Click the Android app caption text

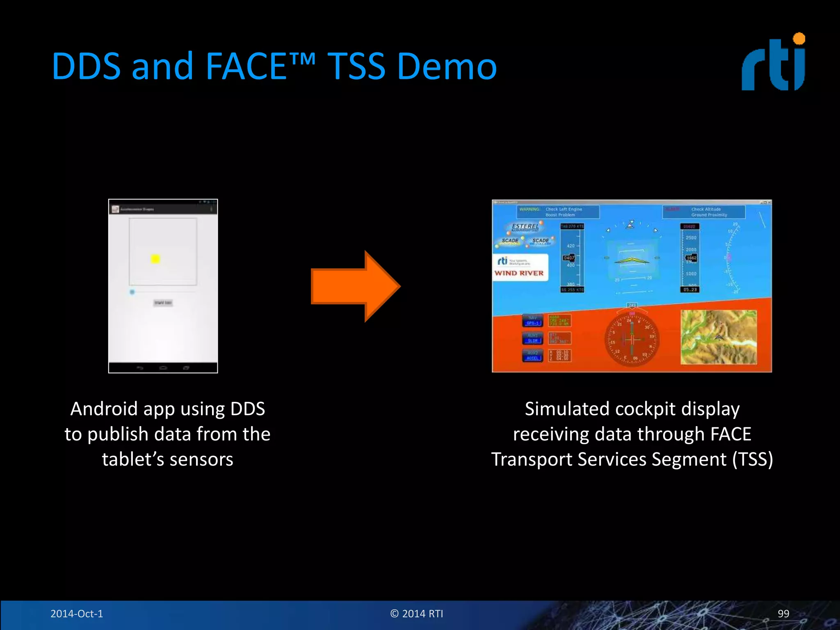(167, 434)
